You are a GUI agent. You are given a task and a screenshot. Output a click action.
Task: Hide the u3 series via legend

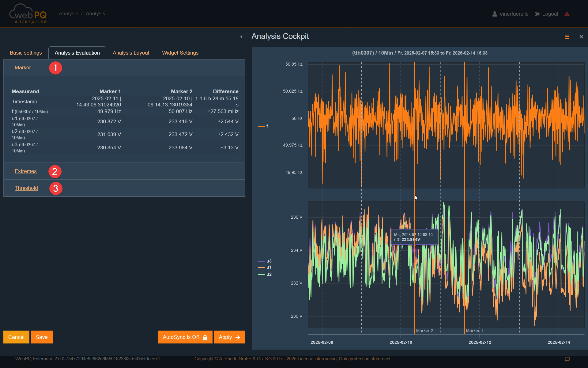coord(269,261)
